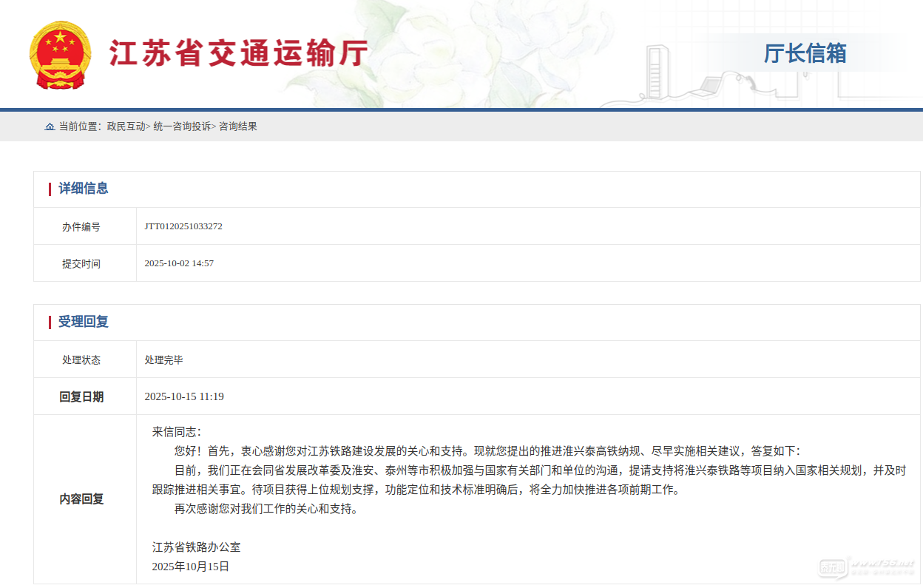Screen dimensions: 923x588
Task: Click the red bar beside 受理回复
Action: pyautogui.click(x=50, y=322)
